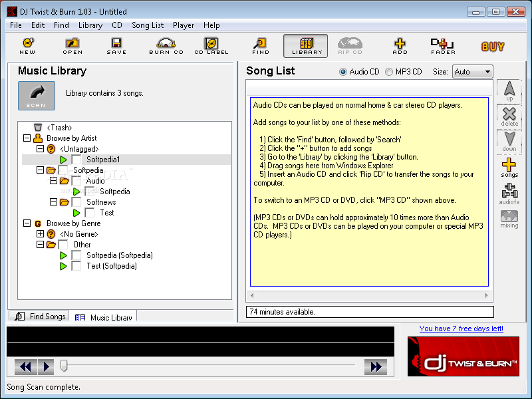Switch to the Music Library tab

click(x=103, y=316)
